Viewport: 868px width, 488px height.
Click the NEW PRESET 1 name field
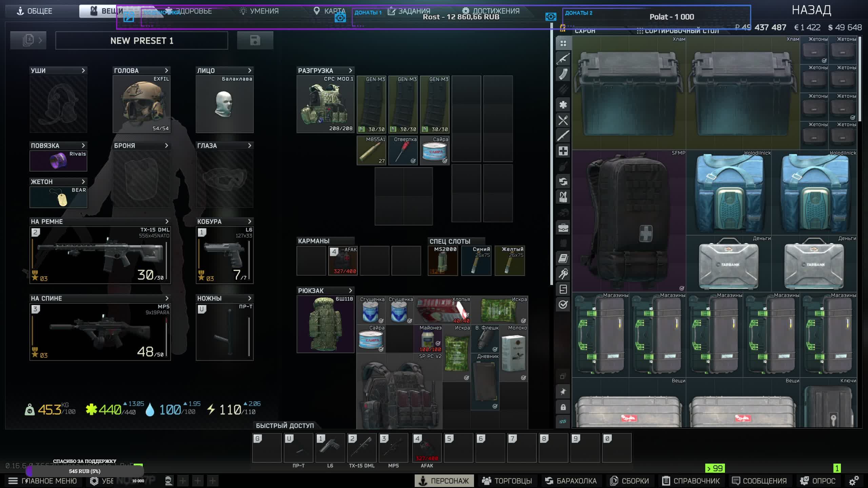tap(142, 41)
